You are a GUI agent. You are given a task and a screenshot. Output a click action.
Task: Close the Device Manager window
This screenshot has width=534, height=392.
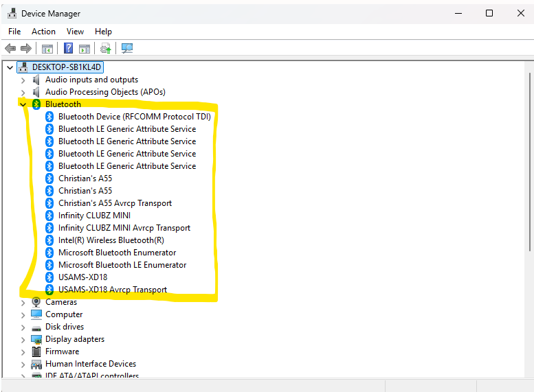click(x=520, y=13)
